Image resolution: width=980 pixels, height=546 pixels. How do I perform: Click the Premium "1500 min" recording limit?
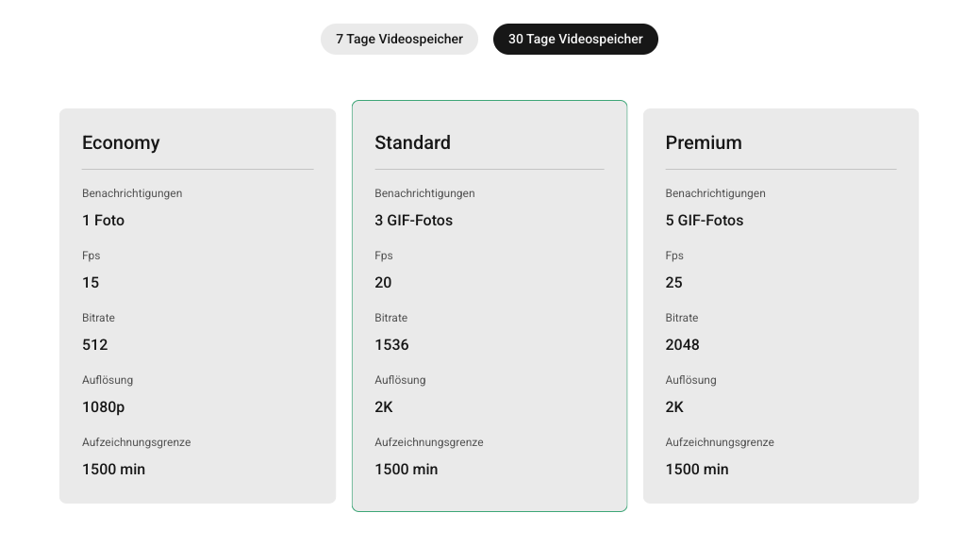pos(697,470)
